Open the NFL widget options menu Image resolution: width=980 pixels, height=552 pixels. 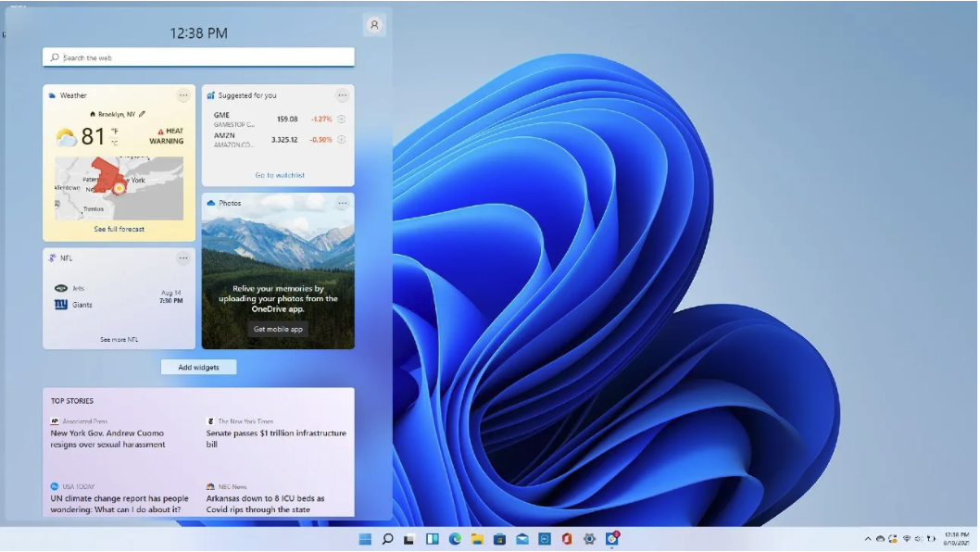pos(185,258)
